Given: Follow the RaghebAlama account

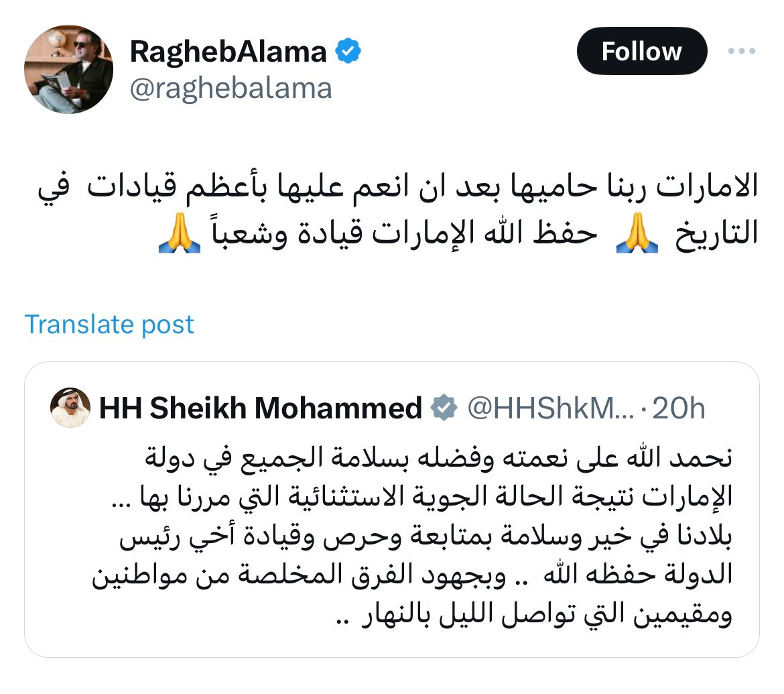Looking at the screenshot, I should pyautogui.click(x=641, y=52).
